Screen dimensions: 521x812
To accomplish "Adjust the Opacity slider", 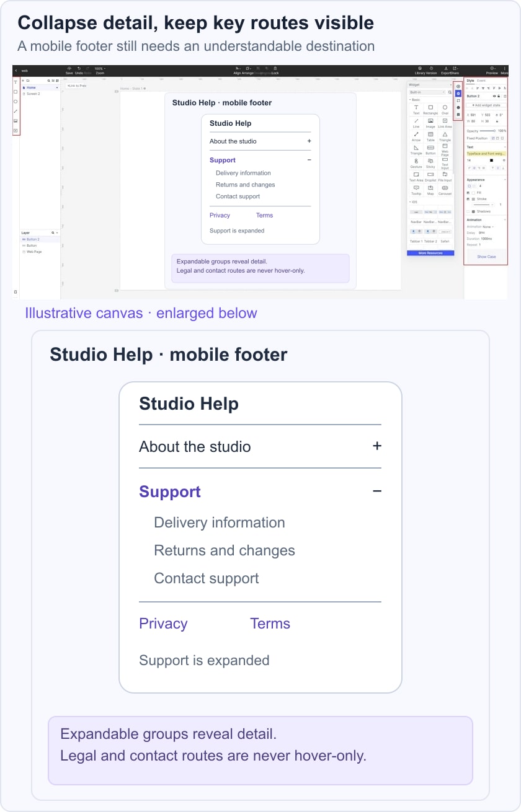I will [488, 131].
